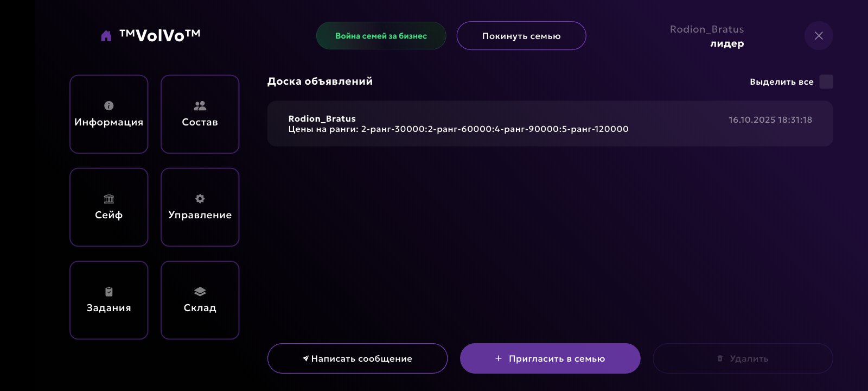
Task: Open the Состав members tile
Action: pyautogui.click(x=200, y=114)
